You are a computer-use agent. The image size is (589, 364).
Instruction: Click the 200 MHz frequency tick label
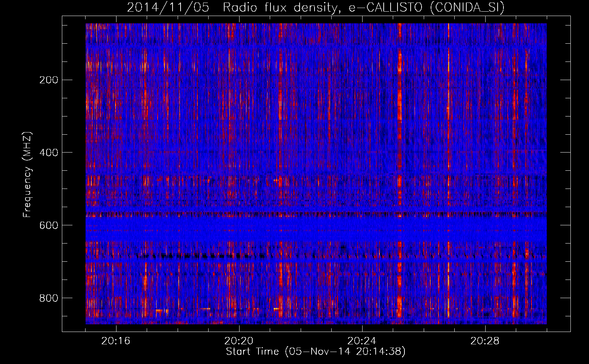click(48, 80)
